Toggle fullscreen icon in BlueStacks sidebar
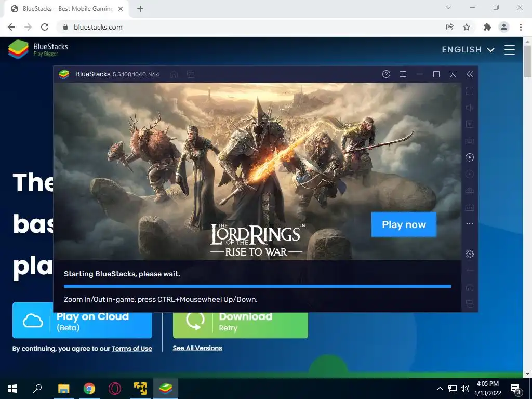This screenshot has width=532, height=399. (x=470, y=91)
